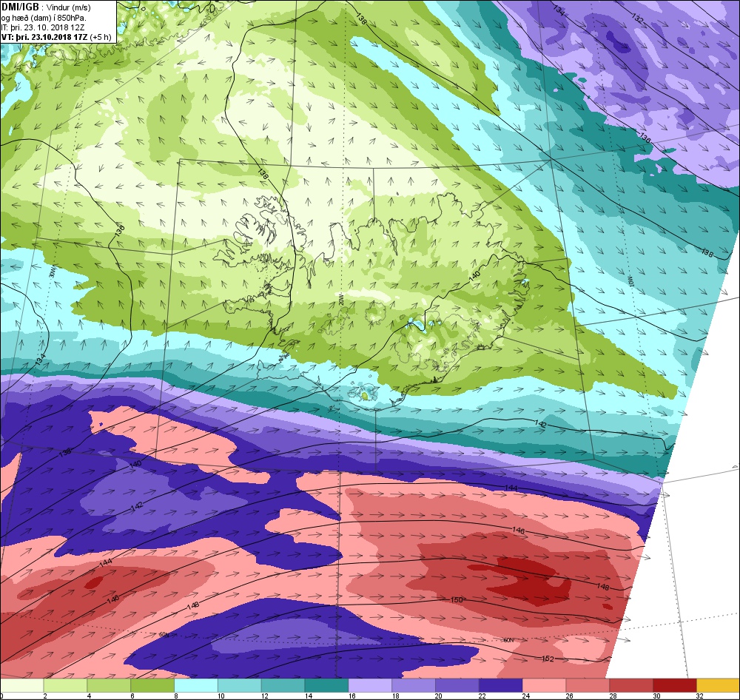Viewport: 740px width, 700px height.
Task: Click the 10–12 m/s turquoise legend swatch
Action: coord(239,685)
